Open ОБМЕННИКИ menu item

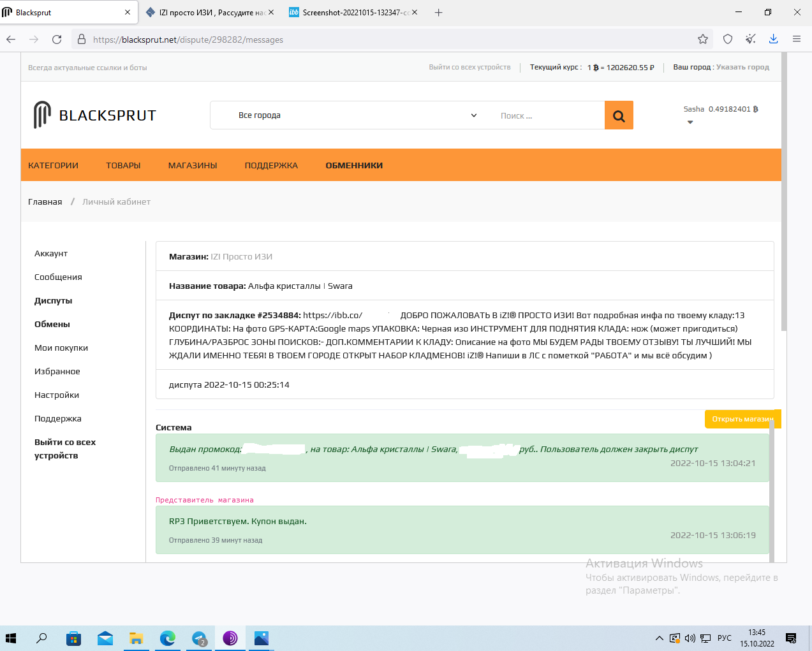click(x=354, y=165)
